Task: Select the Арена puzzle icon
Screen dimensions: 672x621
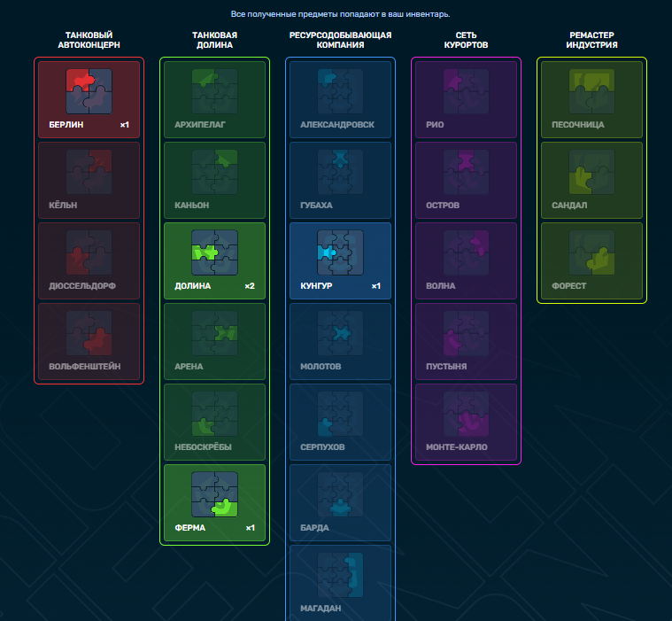Action: (214, 333)
